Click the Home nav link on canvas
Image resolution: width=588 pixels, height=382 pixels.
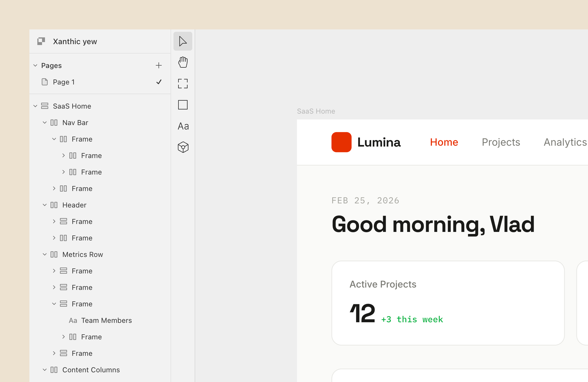coord(444,142)
